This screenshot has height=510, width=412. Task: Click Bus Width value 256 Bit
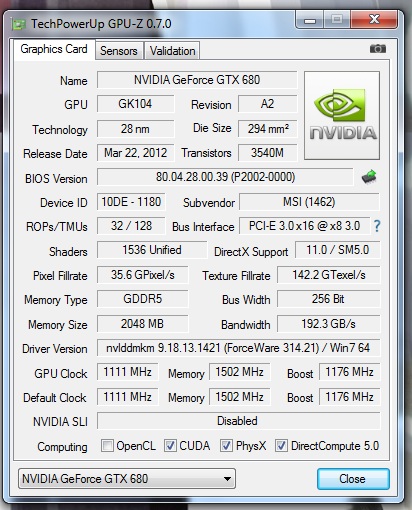click(329, 299)
